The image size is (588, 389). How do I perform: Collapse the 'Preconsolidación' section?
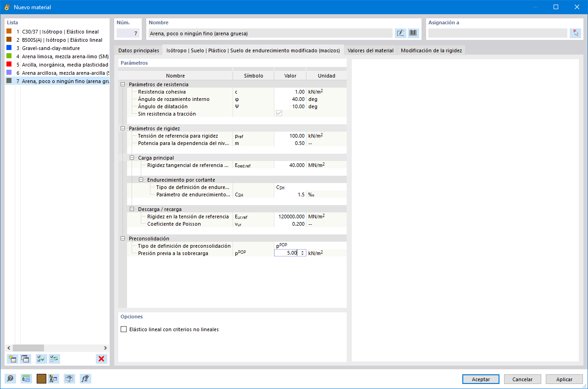click(123, 239)
